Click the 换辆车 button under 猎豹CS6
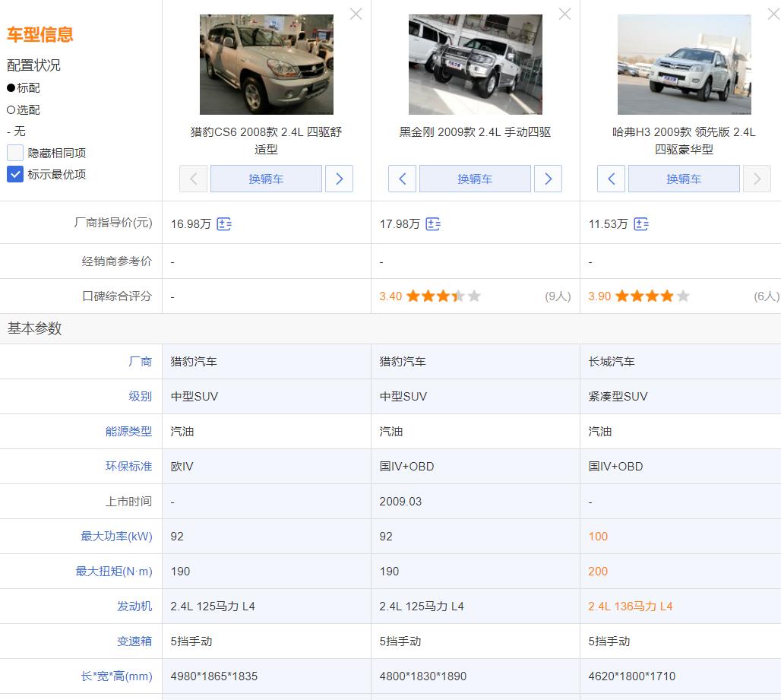The image size is (781, 700). tap(266, 179)
